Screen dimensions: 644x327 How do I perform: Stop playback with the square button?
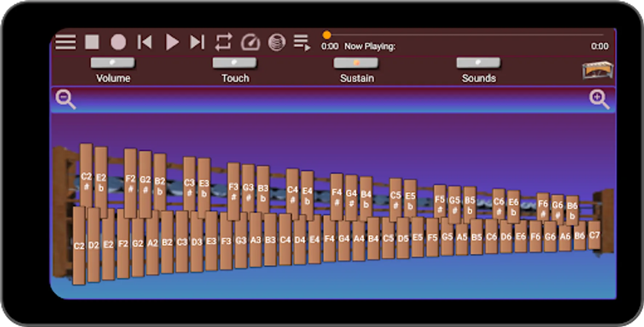pos(92,42)
